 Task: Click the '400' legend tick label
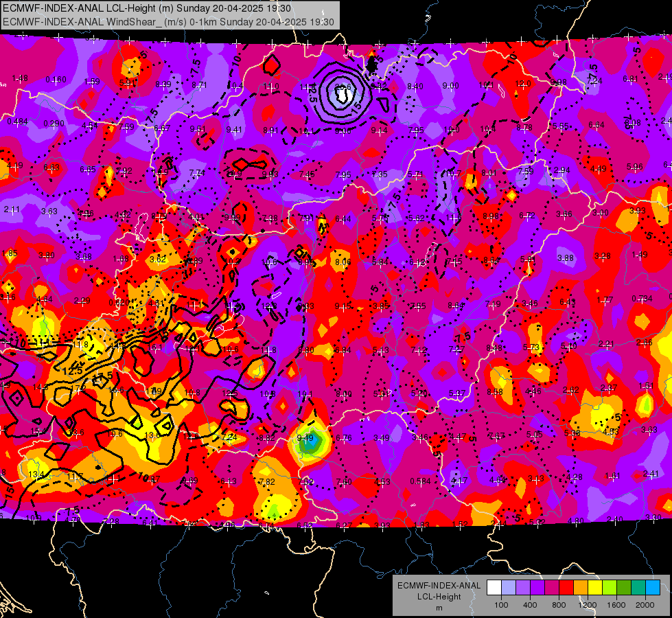[x=530, y=605]
